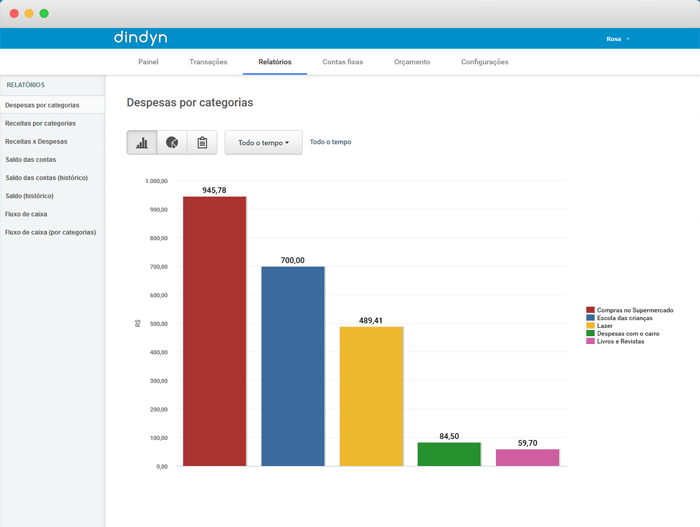700x527 pixels.
Task: Go to the Configurações tab
Action: tap(485, 62)
